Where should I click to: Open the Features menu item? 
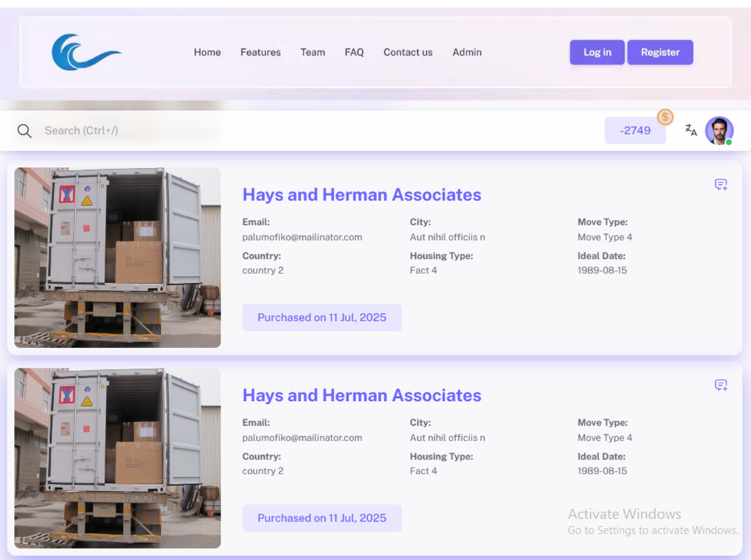[x=260, y=52]
